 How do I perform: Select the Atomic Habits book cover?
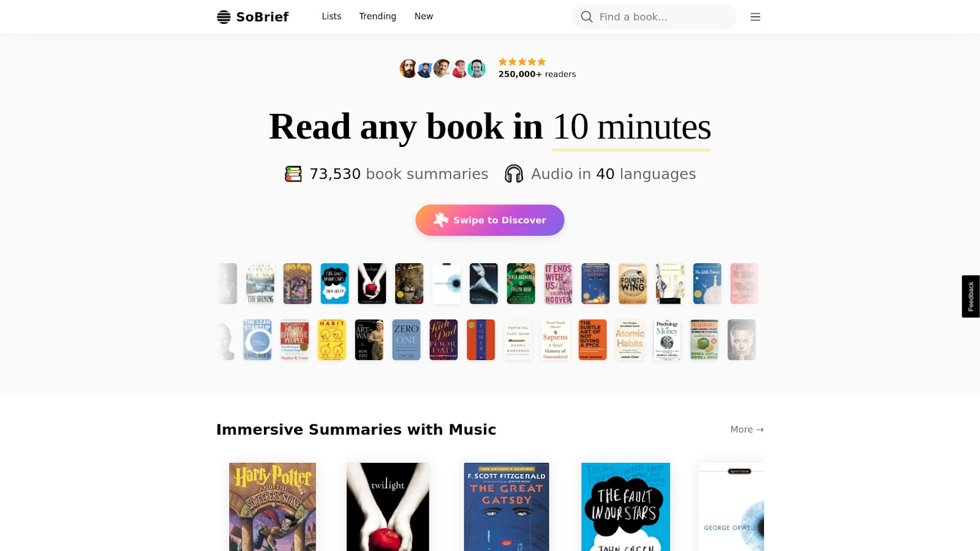point(630,340)
